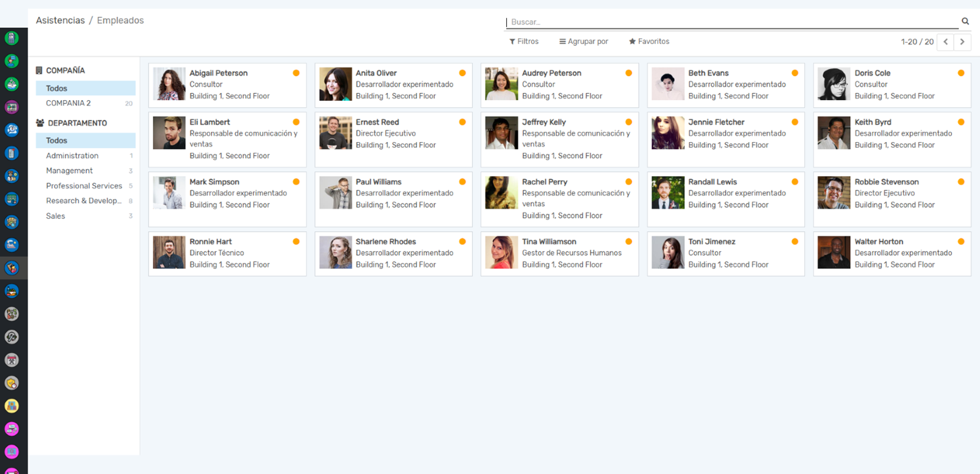Open the Filtros dropdown

tap(524, 41)
